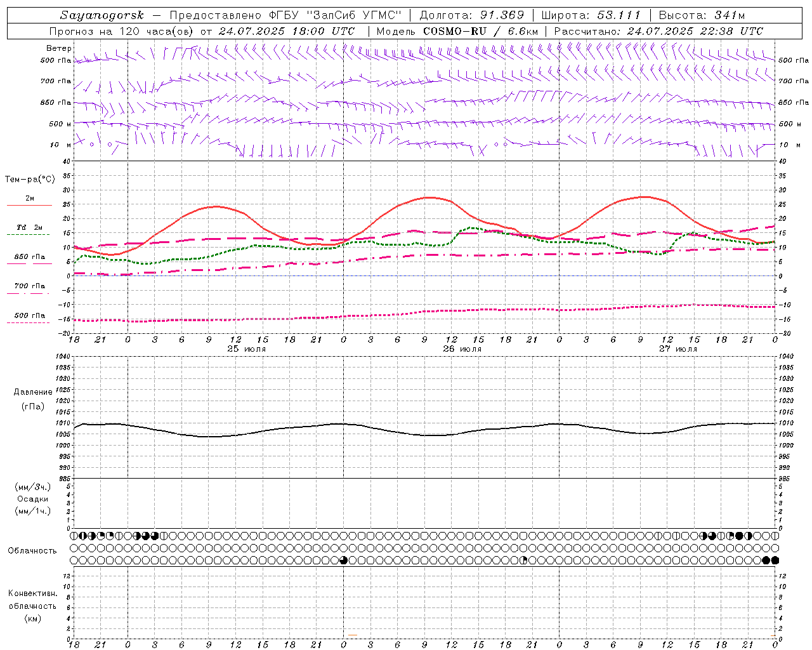Click the Прогноз на 120 часа(ов) header text

(122, 31)
